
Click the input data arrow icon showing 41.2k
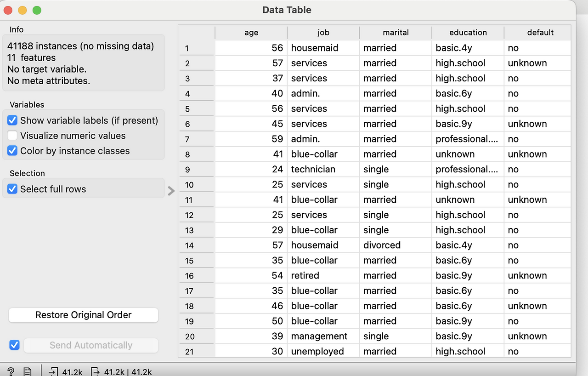click(53, 371)
